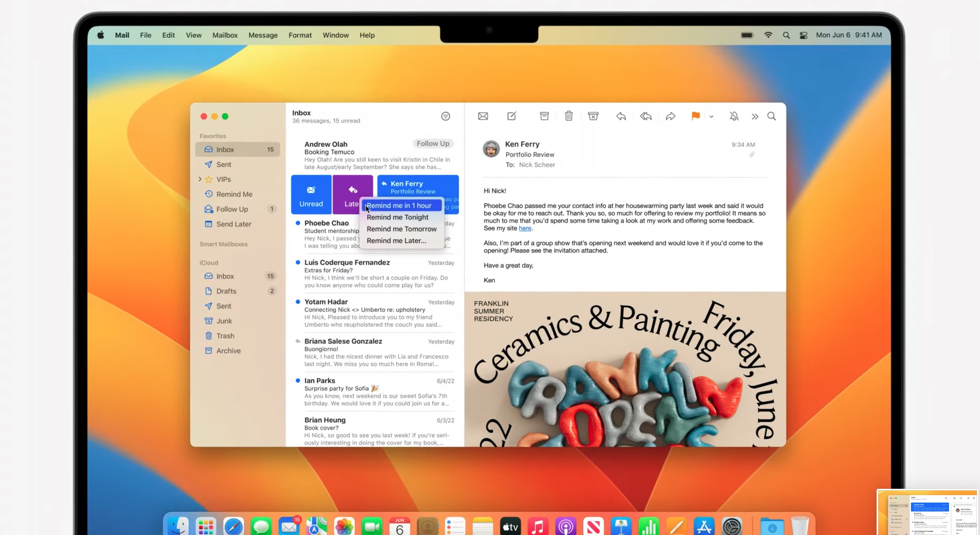Select Remind me Tonight menu option
Viewport: 980px width, 535px height.
pyautogui.click(x=397, y=217)
